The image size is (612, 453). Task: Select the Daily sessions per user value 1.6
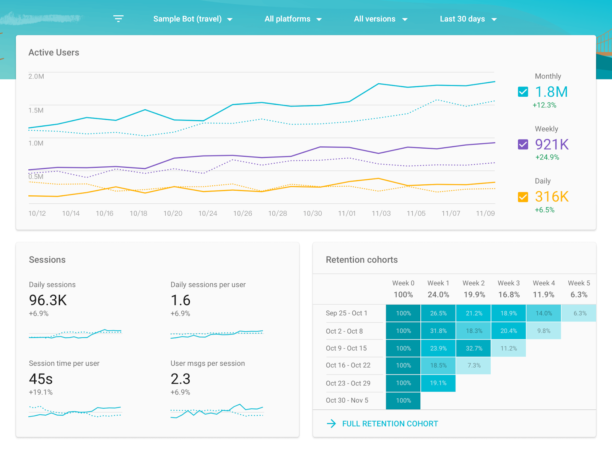pos(181,300)
